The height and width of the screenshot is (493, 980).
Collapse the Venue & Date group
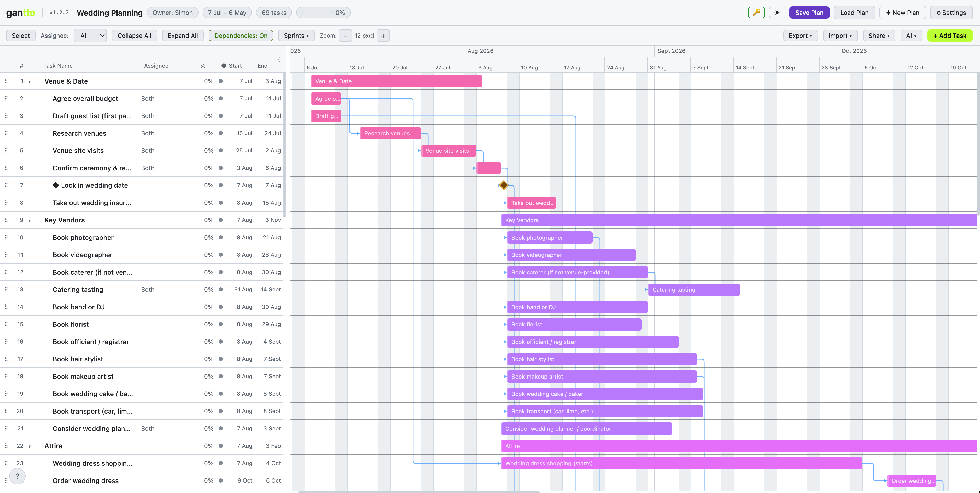(30, 82)
